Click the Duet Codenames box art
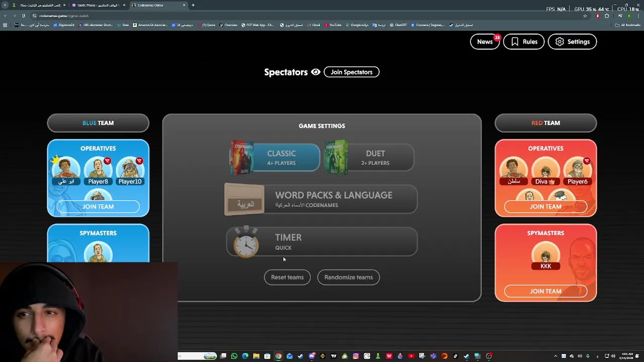The height and width of the screenshot is (362, 644). coord(336,157)
